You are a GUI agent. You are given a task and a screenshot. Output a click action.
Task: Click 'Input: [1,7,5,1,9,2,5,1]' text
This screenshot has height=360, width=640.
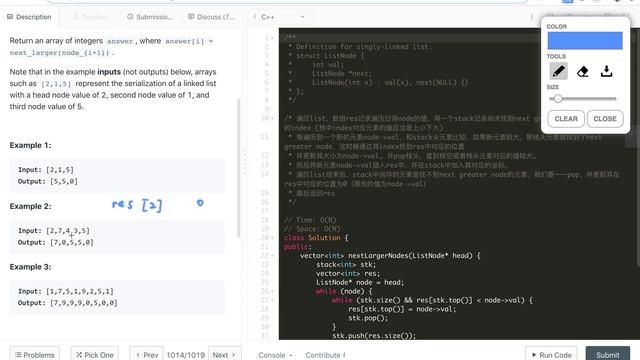coord(66,291)
